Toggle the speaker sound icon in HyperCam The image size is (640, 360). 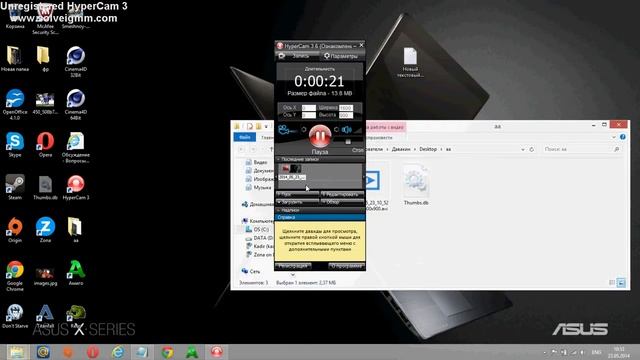tap(347, 130)
